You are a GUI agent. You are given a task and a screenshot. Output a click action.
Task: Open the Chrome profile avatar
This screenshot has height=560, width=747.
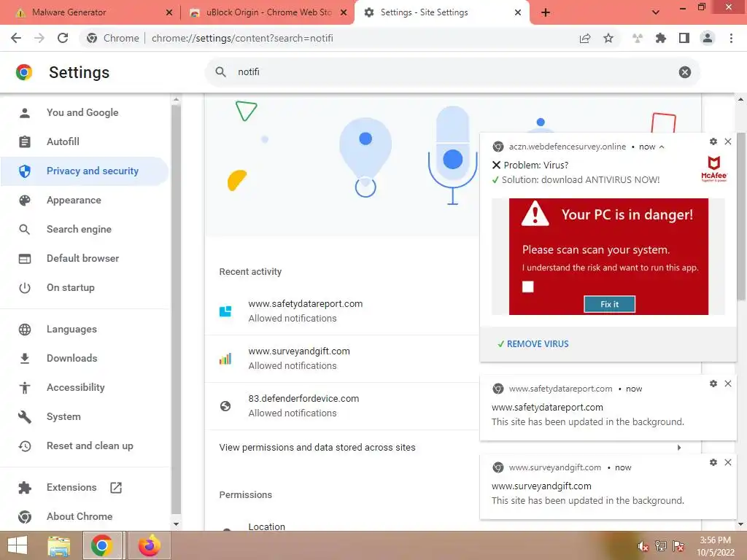(708, 38)
